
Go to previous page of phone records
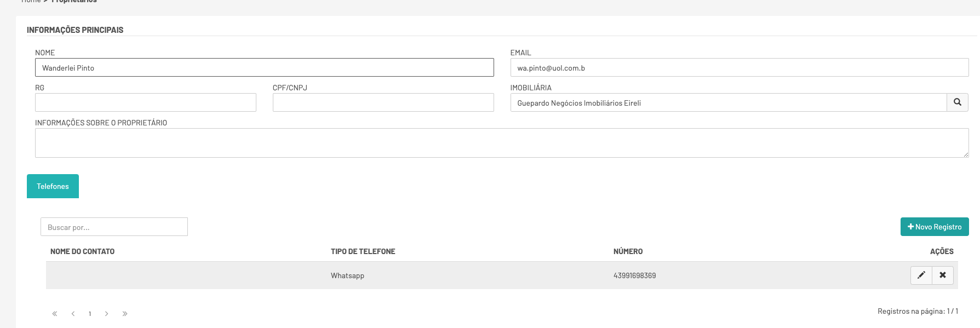pyautogui.click(x=73, y=314)
